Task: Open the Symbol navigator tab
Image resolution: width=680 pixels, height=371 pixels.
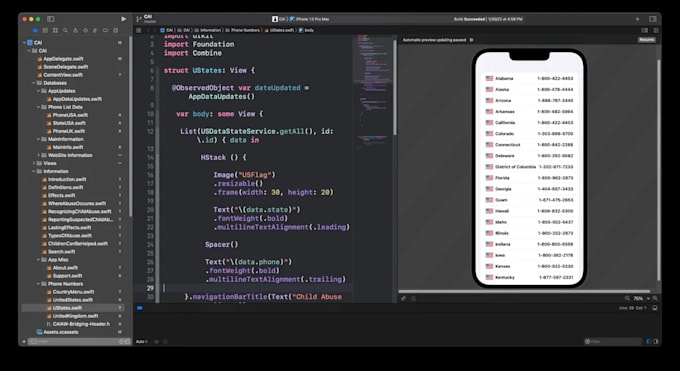Action: click(55, 30)
